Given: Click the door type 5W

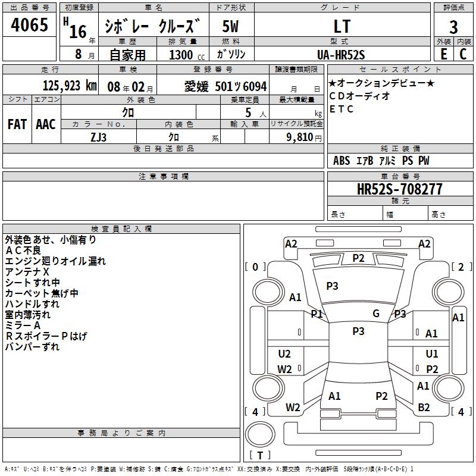Looking at the screenshot, I should pyautogui.click(x=230, y=26).
